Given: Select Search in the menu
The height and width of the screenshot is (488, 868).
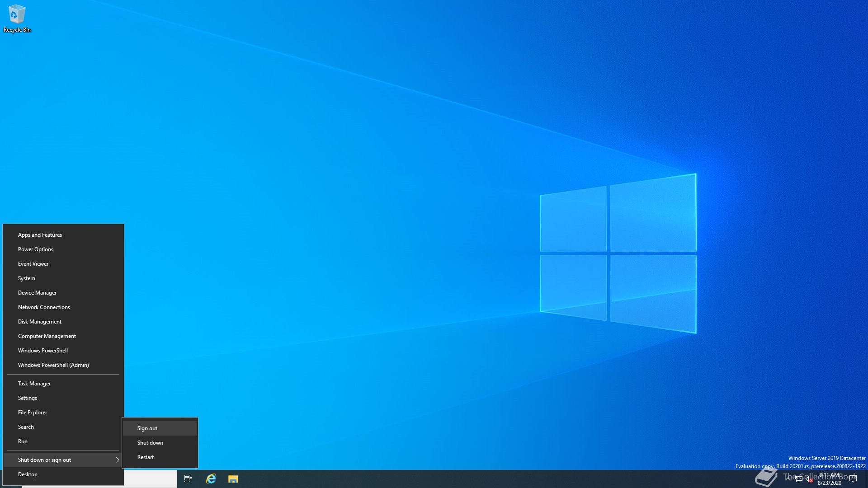Looking at the screenshot, I should coord(63,427).
